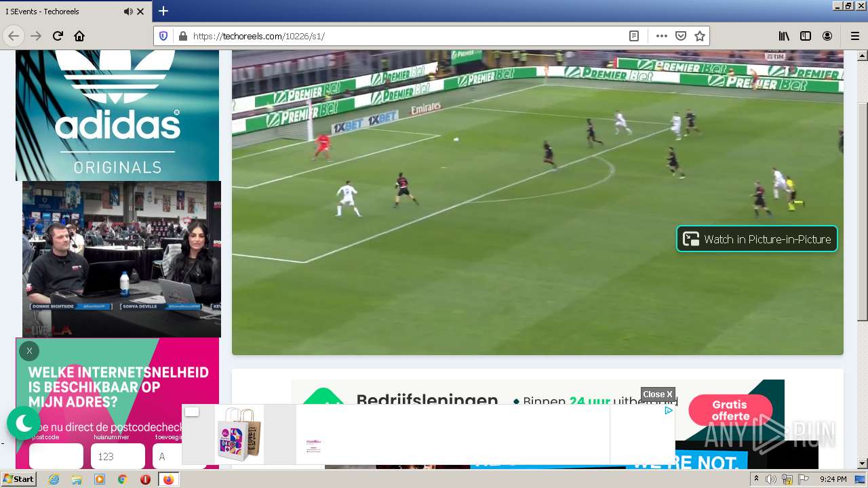Screen dimensions: 868x488
Task: Open a new tab with plus button
Action: tap(163, 11)
